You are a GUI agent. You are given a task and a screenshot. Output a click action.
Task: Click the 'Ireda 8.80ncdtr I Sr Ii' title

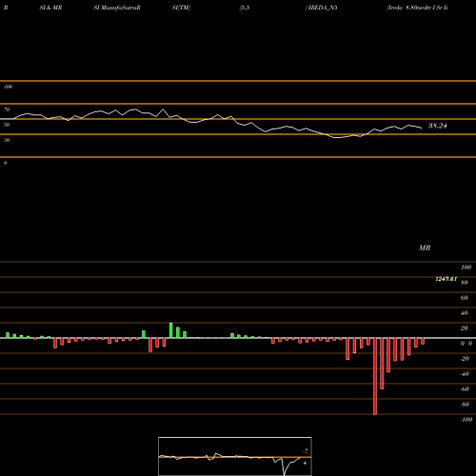tap(417, 8)
